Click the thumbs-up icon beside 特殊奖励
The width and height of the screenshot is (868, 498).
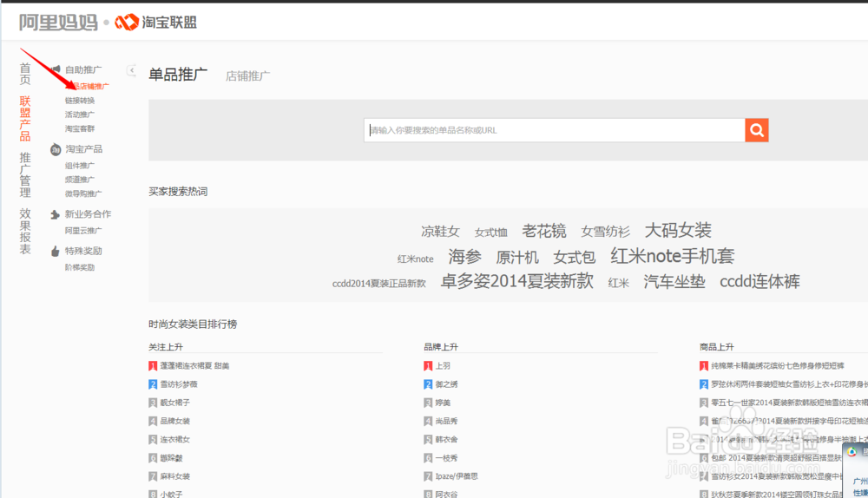pyautogui.click(x=55, y=252)
